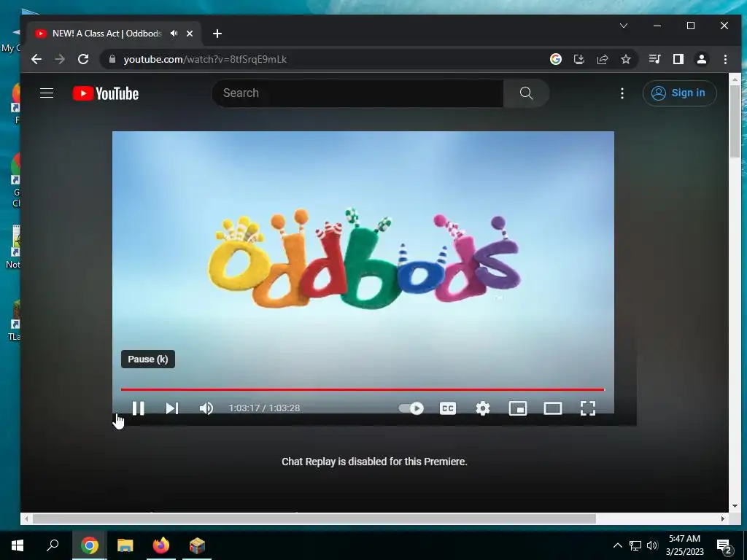The image size is (747, 560).
Task: Reload the page
Action: 83,59
